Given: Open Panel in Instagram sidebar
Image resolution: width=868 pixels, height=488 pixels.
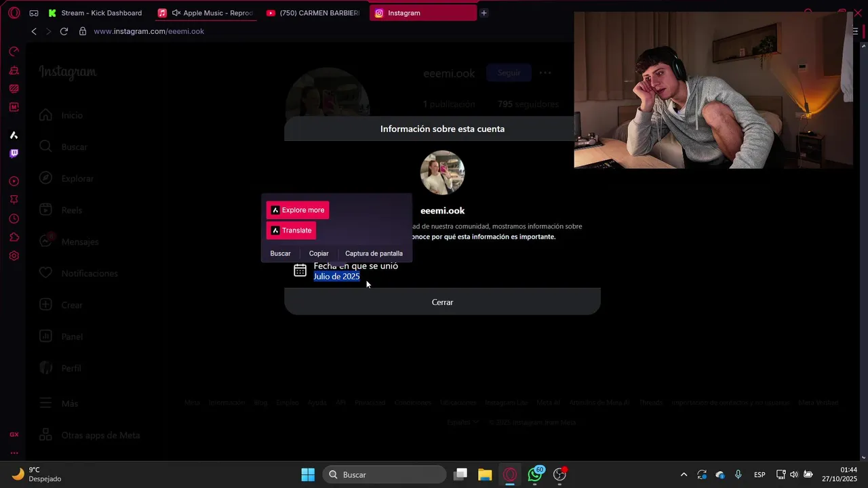Looking at the screenshot, I should coord(61,337).
